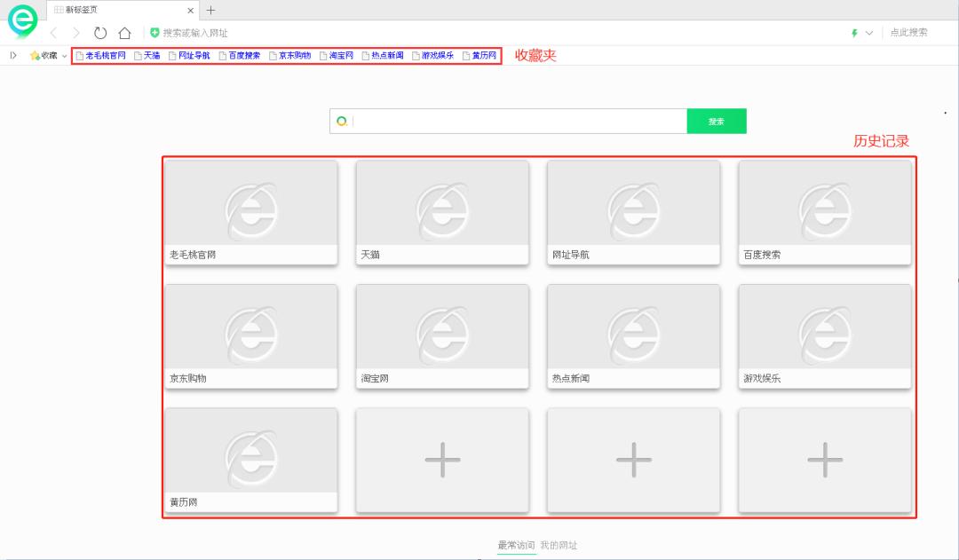
Task: Expand the favorites sidebar arrow
Action: pyautogui.click(x=12, y=56)
